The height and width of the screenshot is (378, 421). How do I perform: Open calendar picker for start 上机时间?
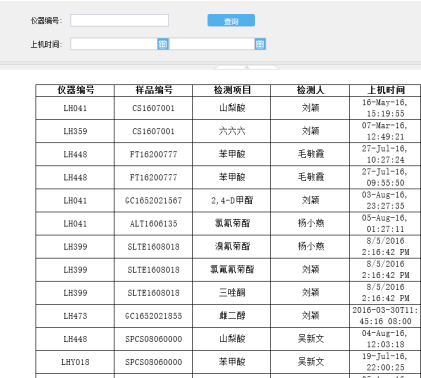pyautogui.click(x=163, y=44)
